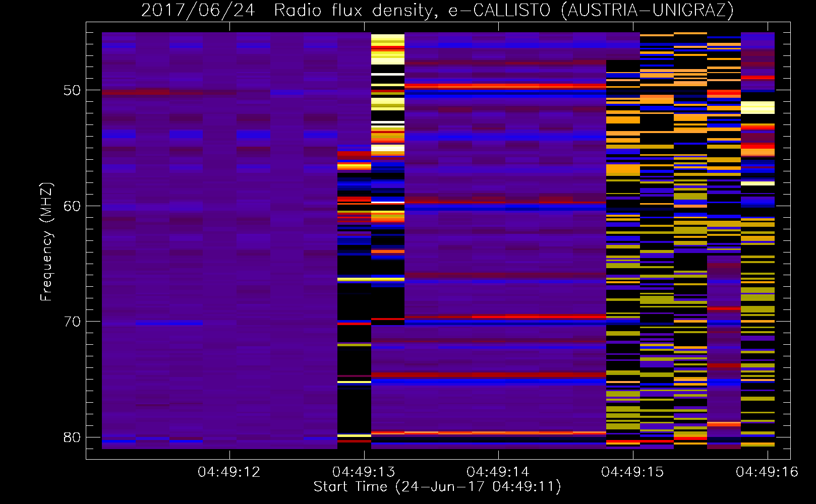Click the 04:49:12 time tick label
Image resolution: width=816 pixels, height=504 pixels.
tap(229, 472)
